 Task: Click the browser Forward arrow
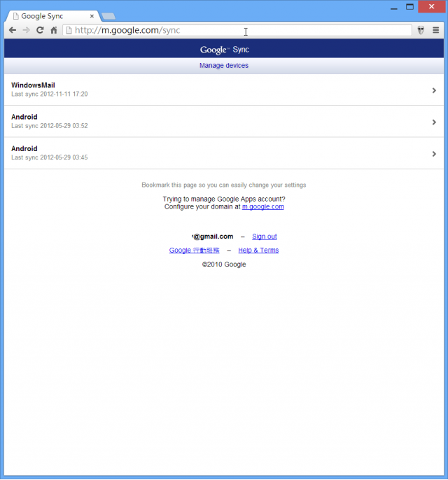point(27,30)
